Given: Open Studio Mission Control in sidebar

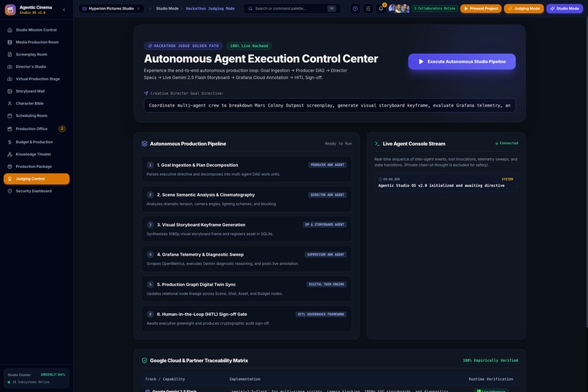Looking at the screenshot, I should (x=36, y=30).
